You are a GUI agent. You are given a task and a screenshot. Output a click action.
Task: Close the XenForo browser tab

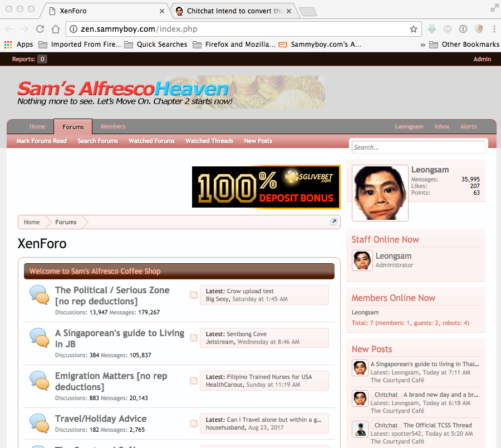click(162, 11)
